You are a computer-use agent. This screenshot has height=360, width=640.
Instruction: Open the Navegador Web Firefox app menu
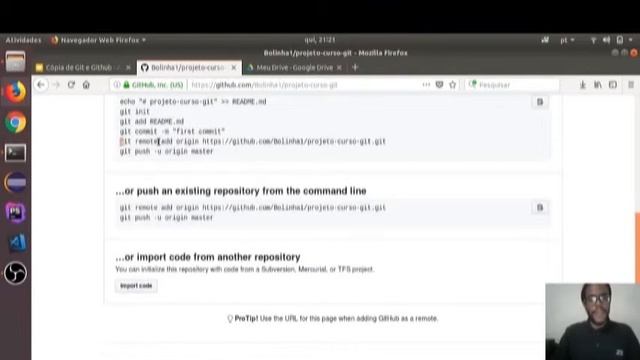point(98,40)
